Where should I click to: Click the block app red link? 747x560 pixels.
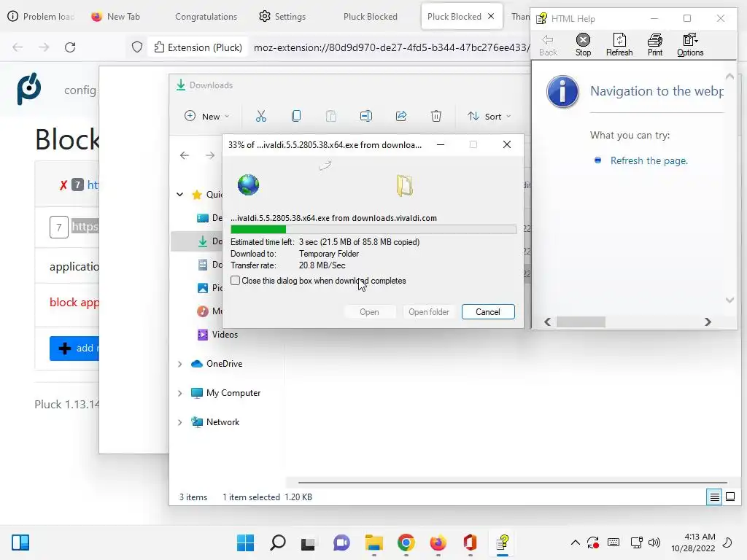[74, 303]
